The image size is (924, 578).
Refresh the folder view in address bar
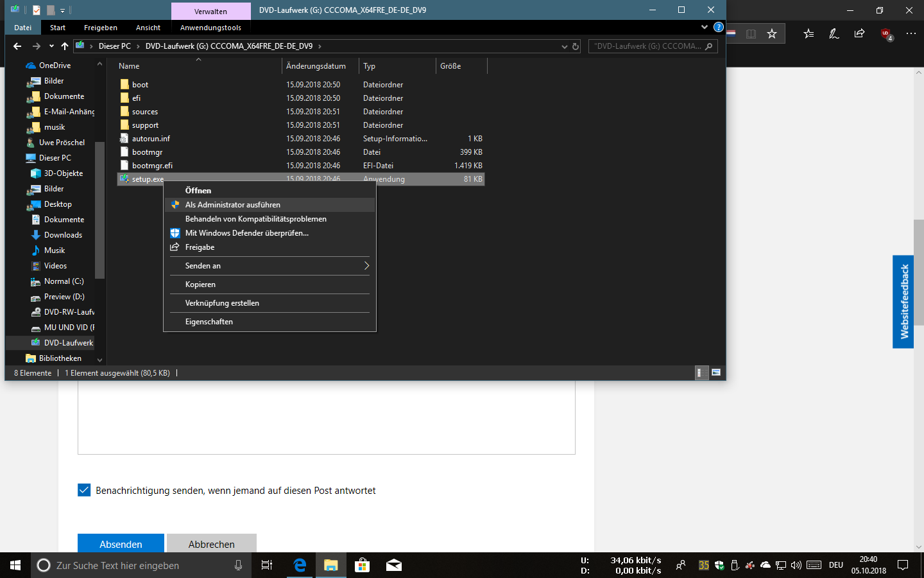576,46
